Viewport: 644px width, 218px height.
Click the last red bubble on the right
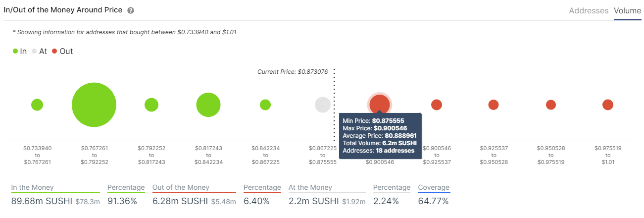click(608, 105)
